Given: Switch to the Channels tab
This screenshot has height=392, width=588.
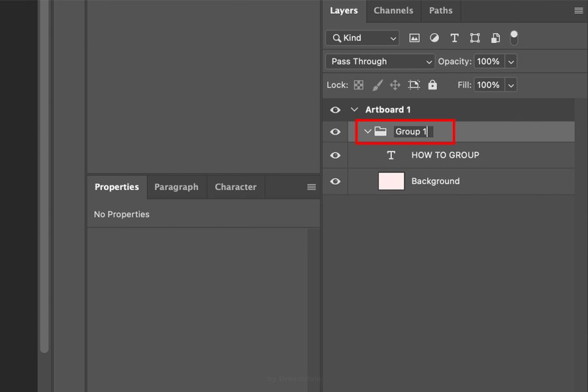Looking at the screenshot, I should click(x=393, y=10).
